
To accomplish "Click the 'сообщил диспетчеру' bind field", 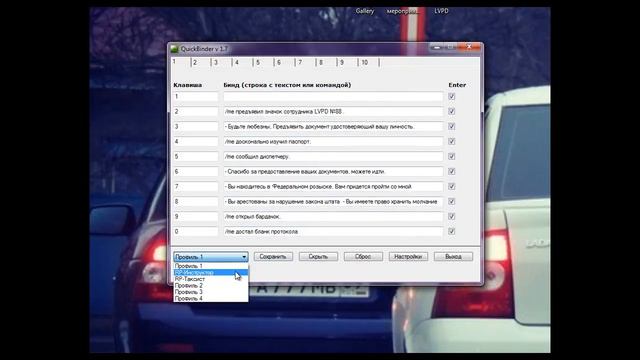I will [333, 157].
